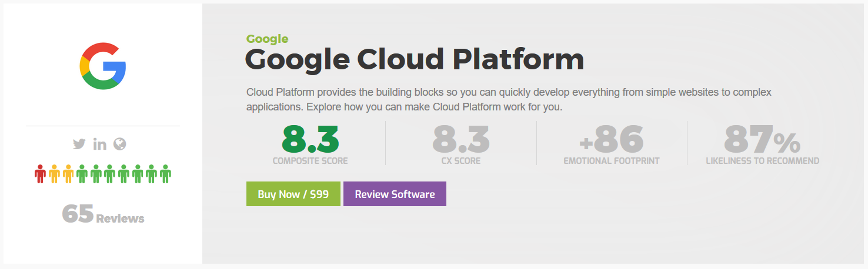This screenshot has height=269, width=868.
Task: Click the Google Cloud Platform title
Action: (x=415, y=59)
